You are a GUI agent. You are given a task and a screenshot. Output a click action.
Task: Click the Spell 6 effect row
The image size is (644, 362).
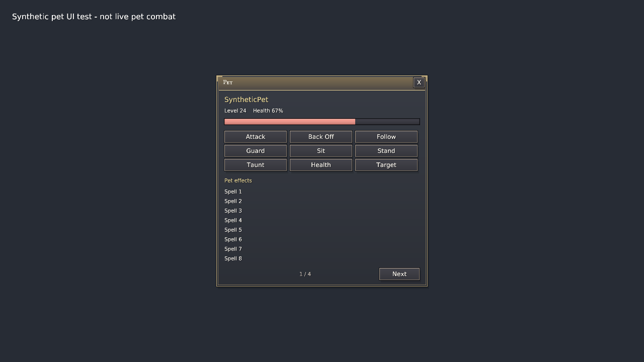pos(233,239)
